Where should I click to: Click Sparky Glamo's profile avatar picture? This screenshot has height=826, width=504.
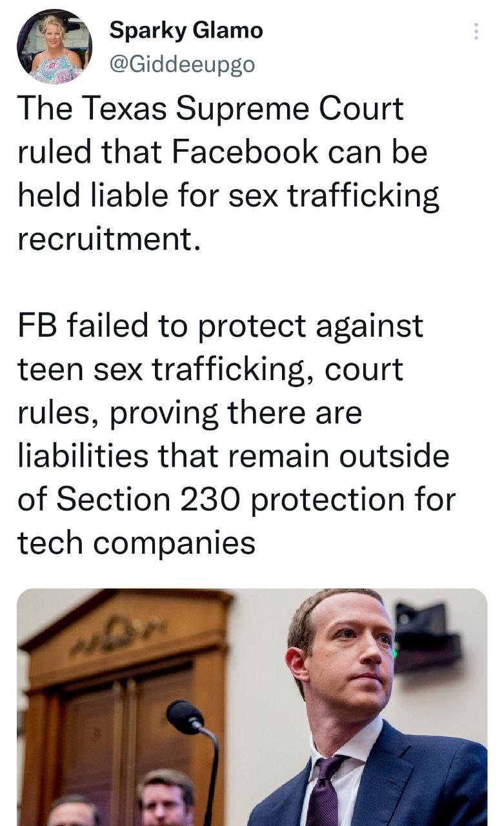(x=54, y=46)
